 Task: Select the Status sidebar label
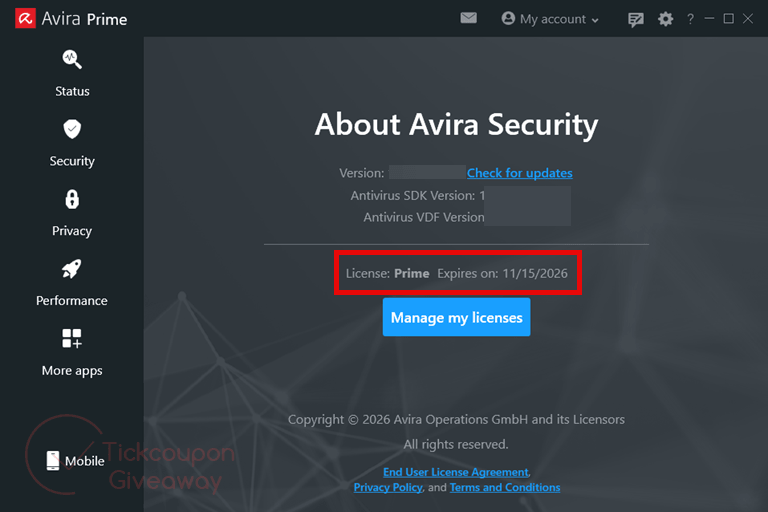pyautogui.click(x=72, y=91)
